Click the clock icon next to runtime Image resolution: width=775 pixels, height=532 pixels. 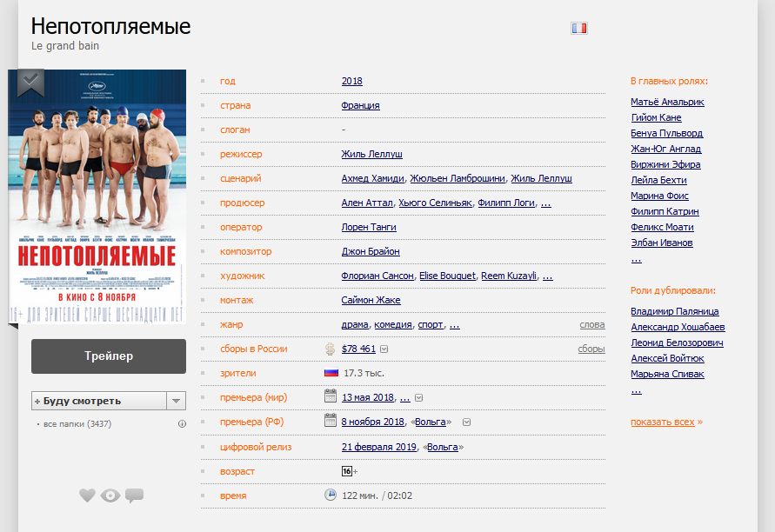(331, 495)
